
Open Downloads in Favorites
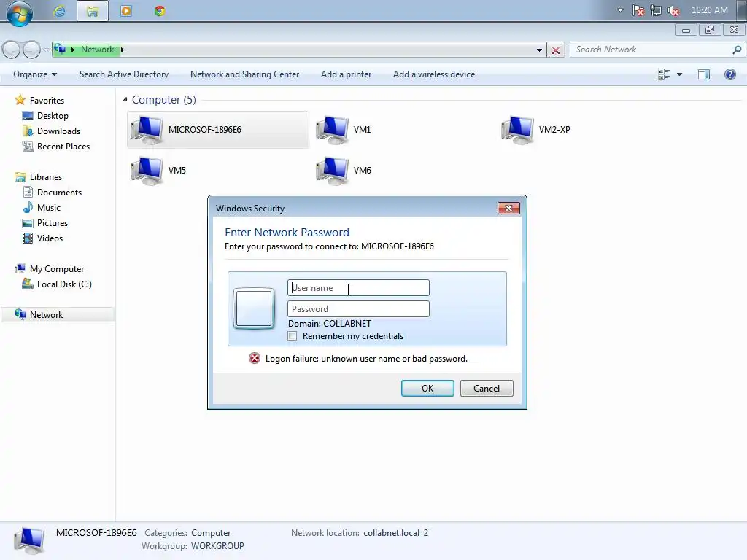point(58,131)
